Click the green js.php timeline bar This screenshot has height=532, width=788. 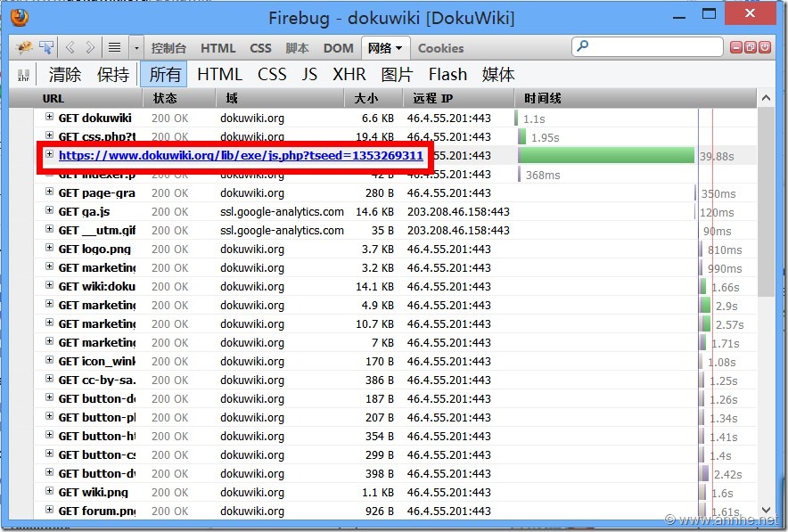pyautogui.click(x=606, y=156)
